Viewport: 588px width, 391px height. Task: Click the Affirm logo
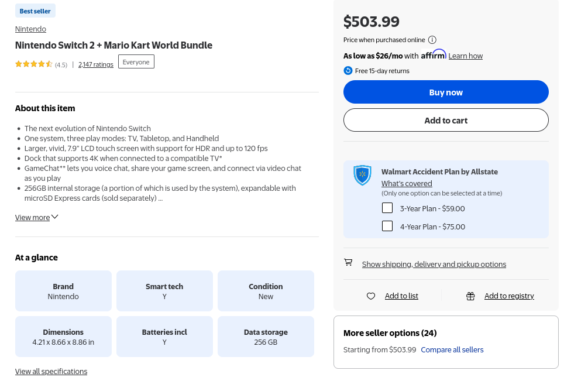tap(434, 55)
